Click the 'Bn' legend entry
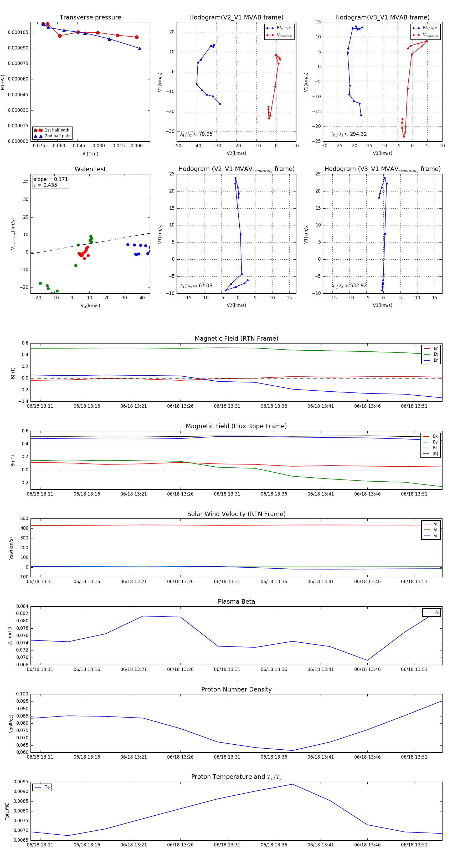The width and height of the screenshot is (473, 868). point(431,361)
